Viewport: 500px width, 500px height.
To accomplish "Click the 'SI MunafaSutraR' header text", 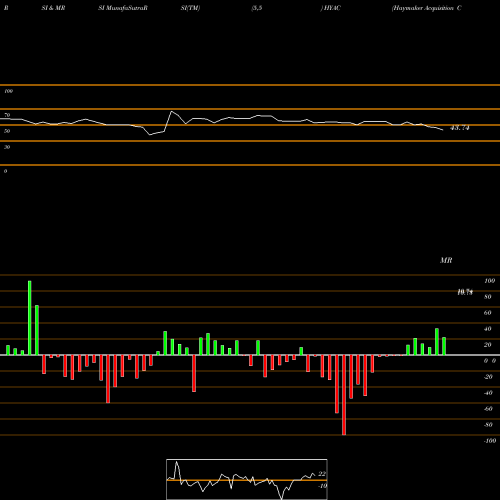I will click(123, 8).
